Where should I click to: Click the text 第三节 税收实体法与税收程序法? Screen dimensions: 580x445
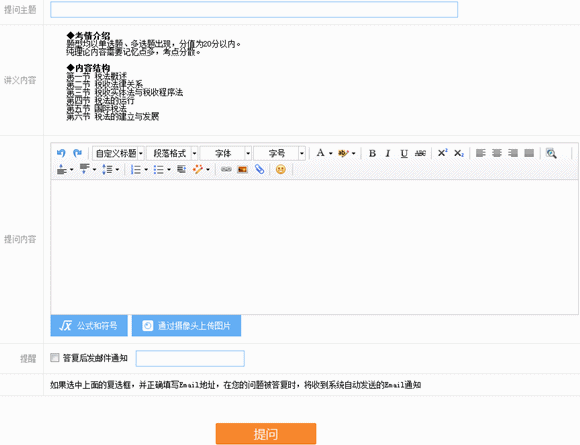click(x=125, y=92)
